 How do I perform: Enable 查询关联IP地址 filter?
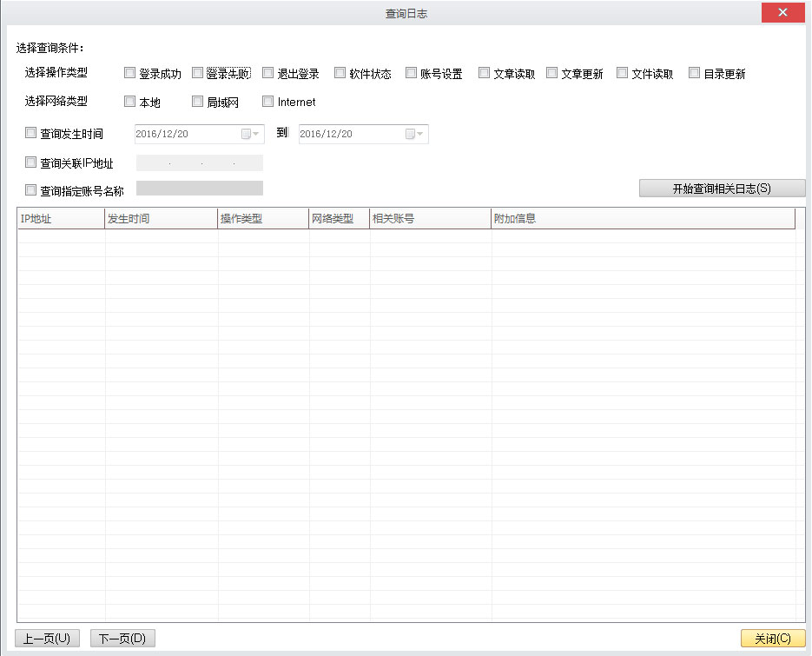click(x=31, y=162)
